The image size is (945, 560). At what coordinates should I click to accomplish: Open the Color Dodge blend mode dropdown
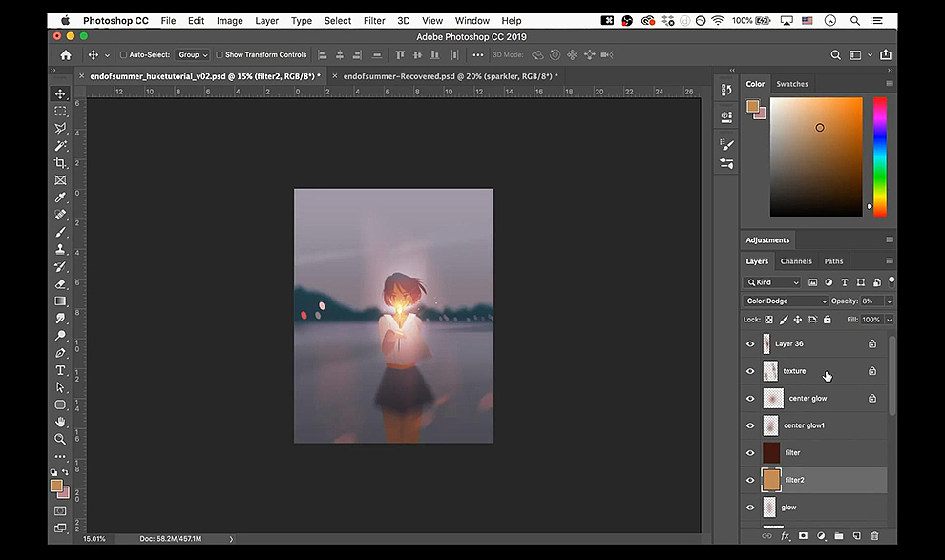[786, 301]
